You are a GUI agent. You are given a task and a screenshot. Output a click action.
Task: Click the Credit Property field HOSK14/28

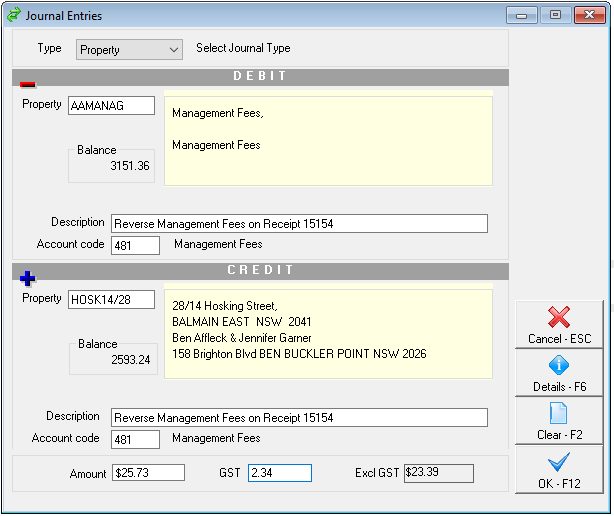coord(112,299)
